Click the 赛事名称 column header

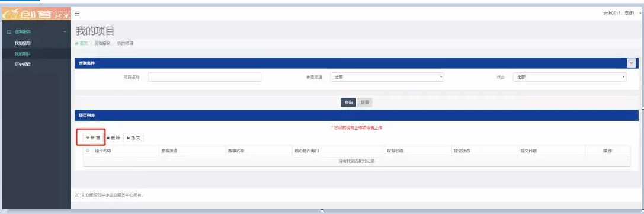[x=236, y=151]
